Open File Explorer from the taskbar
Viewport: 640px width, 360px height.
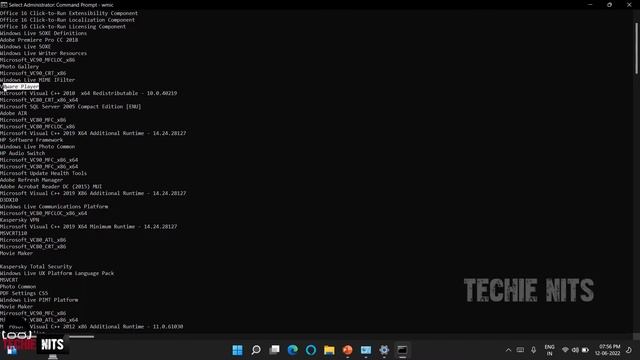coord(329,350)
